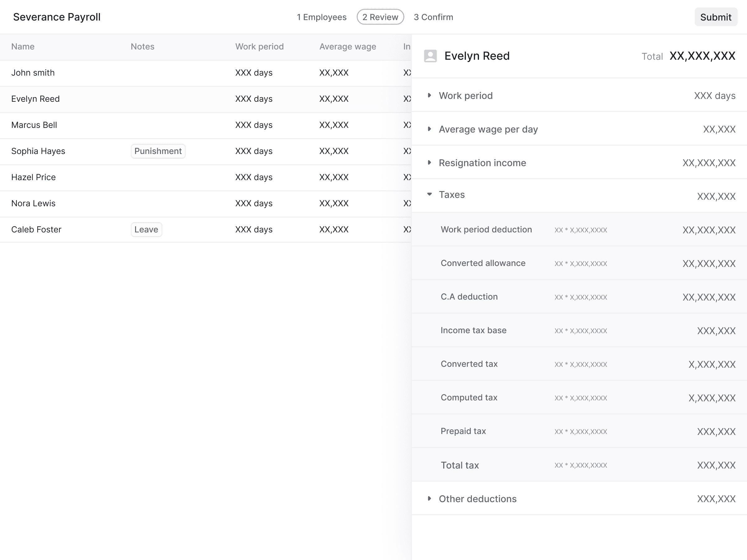Select the Sophia Hayes name
Image resolution: width=747 pixels, height=560 pixels.
click(x=38, y=151)
